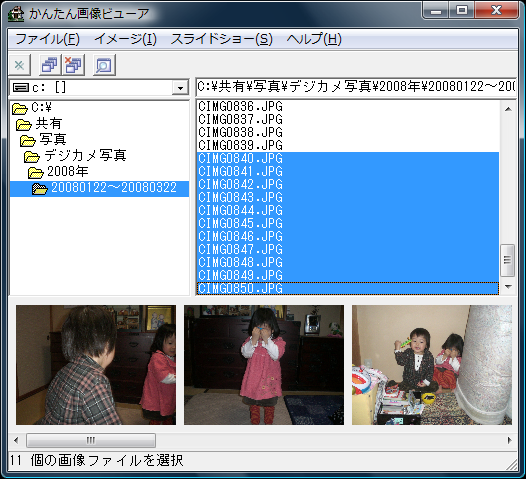Click thumbnail strip scroll left arrow
Screen dimensions: 526x479
pos(16,440)
